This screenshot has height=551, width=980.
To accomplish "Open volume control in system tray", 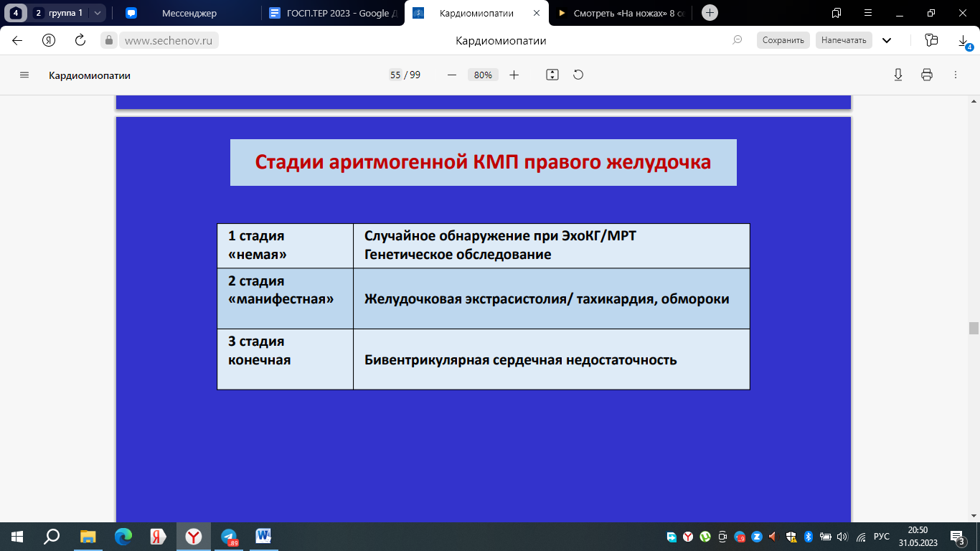I will (x=842, y=536).
